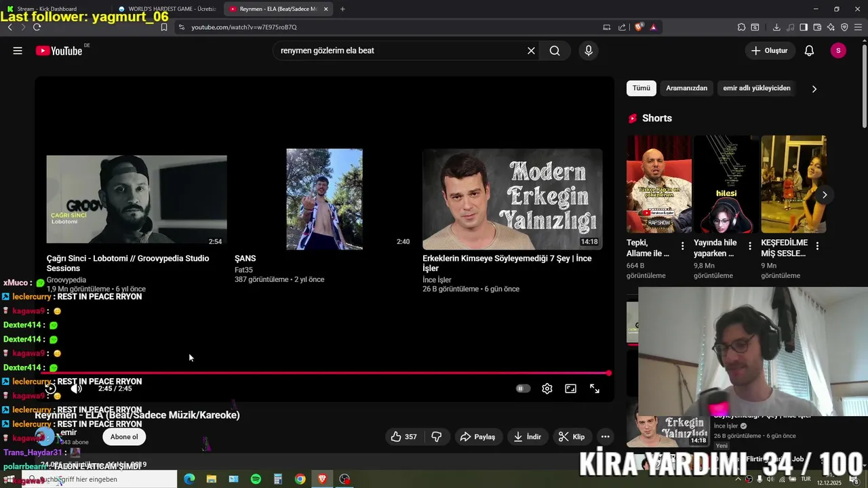Click the share page icon in address bar
Image resolution: width=868 pixels, height=488 pixels.
[x=622, y=27]
